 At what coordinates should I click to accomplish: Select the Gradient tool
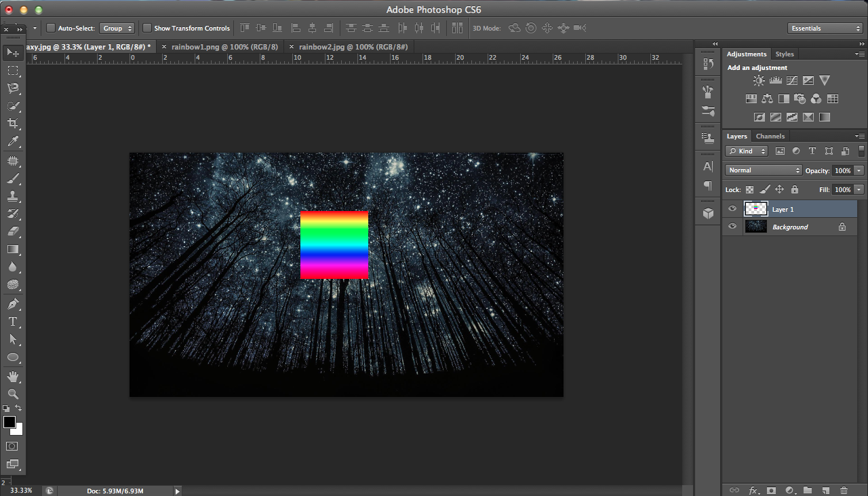13,250
